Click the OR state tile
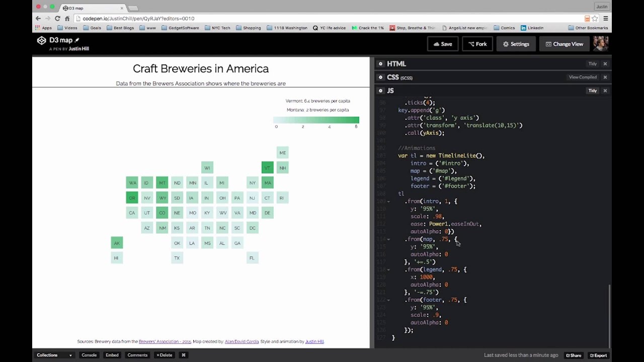 tap(132, 198)
